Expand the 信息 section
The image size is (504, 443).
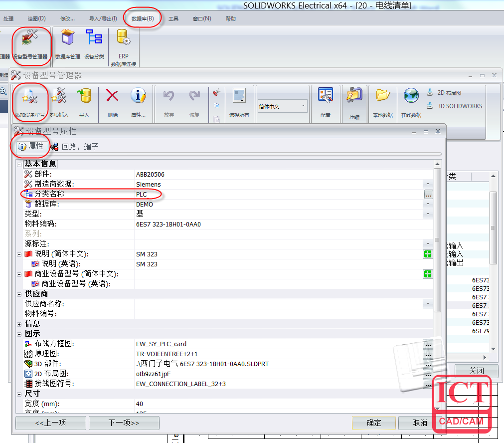18,323
